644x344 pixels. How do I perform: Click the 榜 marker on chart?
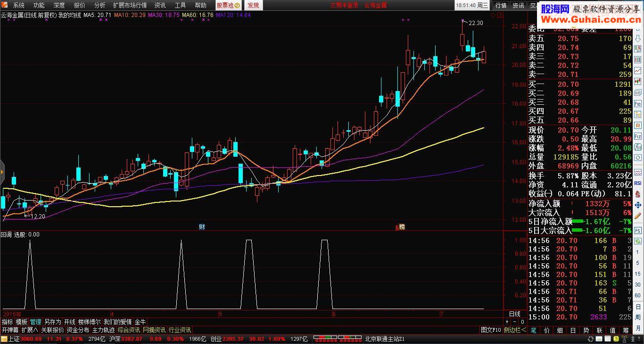pyautogui.click(x=402, y=227)
